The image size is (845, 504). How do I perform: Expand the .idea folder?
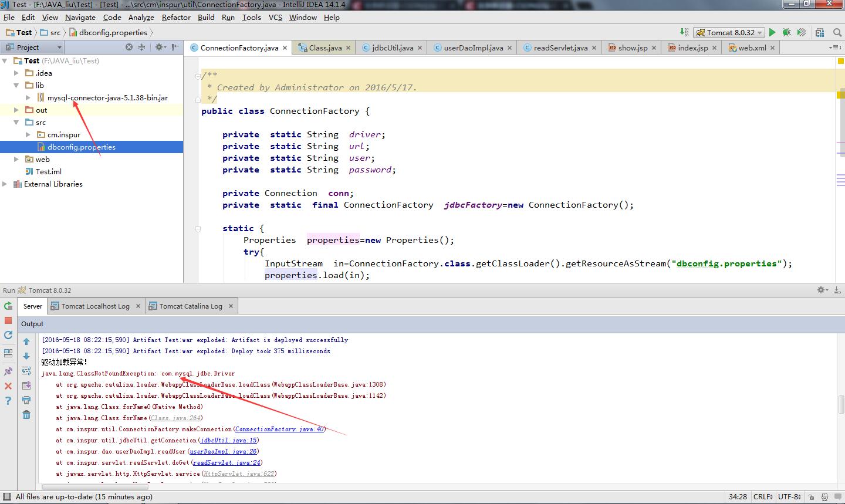16,73
